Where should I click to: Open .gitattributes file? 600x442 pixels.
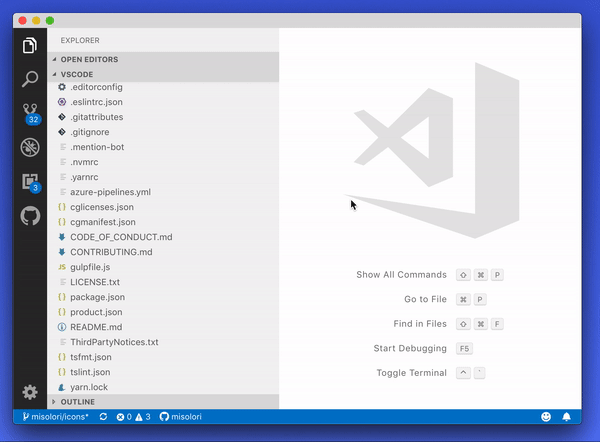(x=163, y=117)
